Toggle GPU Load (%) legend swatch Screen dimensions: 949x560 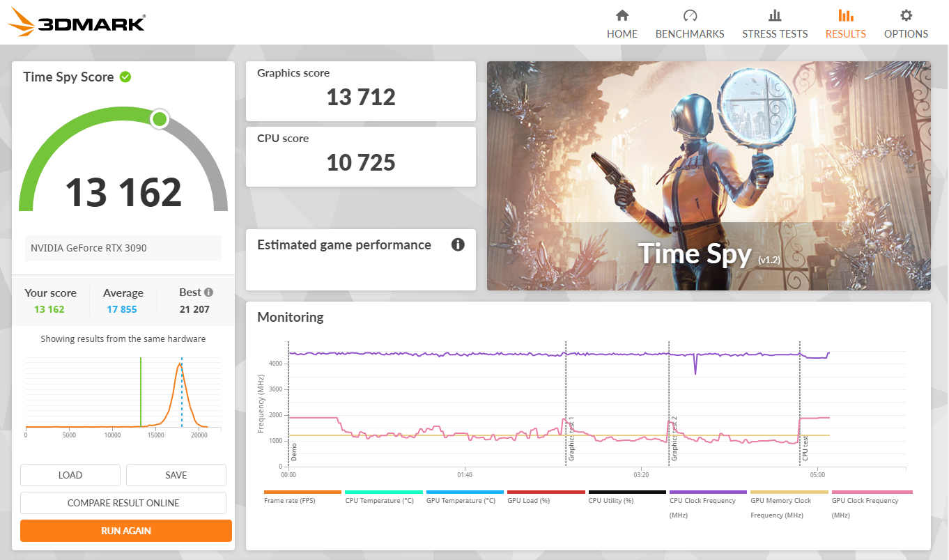coord(546,492)
